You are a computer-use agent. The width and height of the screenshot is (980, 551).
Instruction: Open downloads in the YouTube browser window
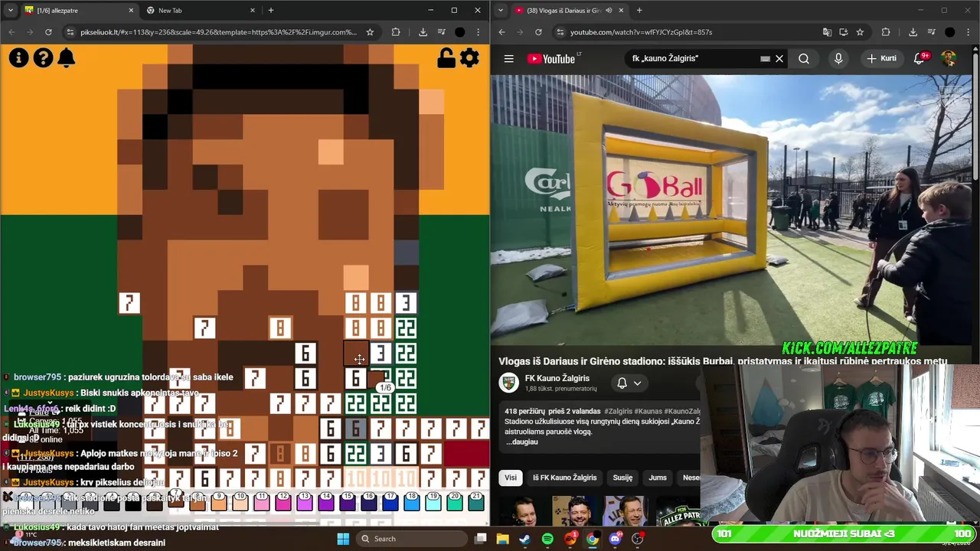tap(913, 32)
